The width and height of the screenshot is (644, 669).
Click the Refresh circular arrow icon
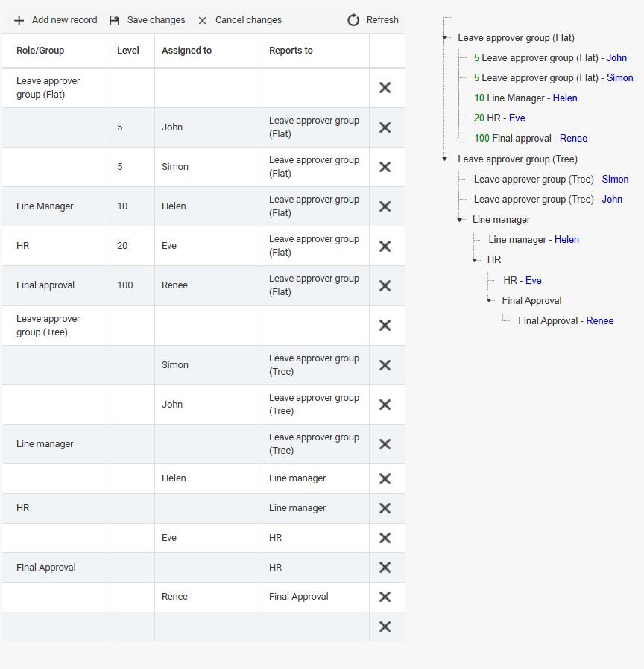[353, 20]
